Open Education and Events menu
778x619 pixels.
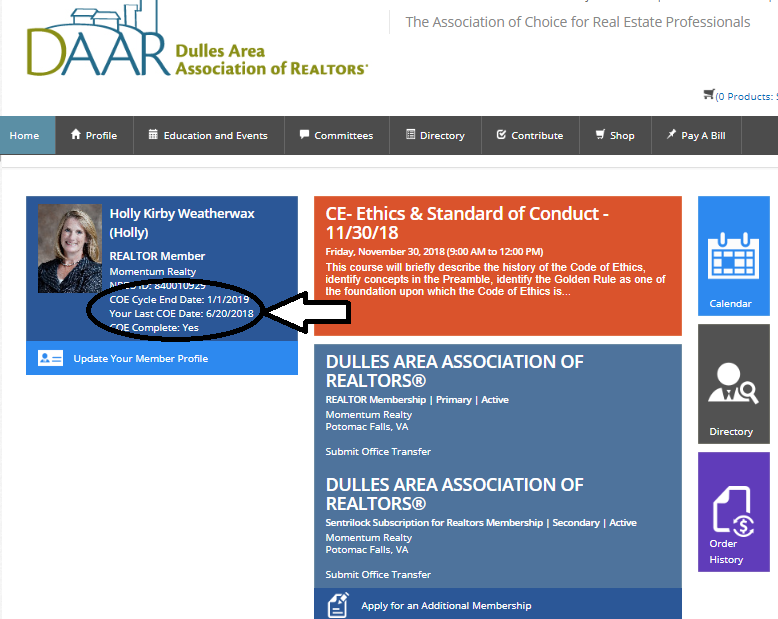(209, 135)
